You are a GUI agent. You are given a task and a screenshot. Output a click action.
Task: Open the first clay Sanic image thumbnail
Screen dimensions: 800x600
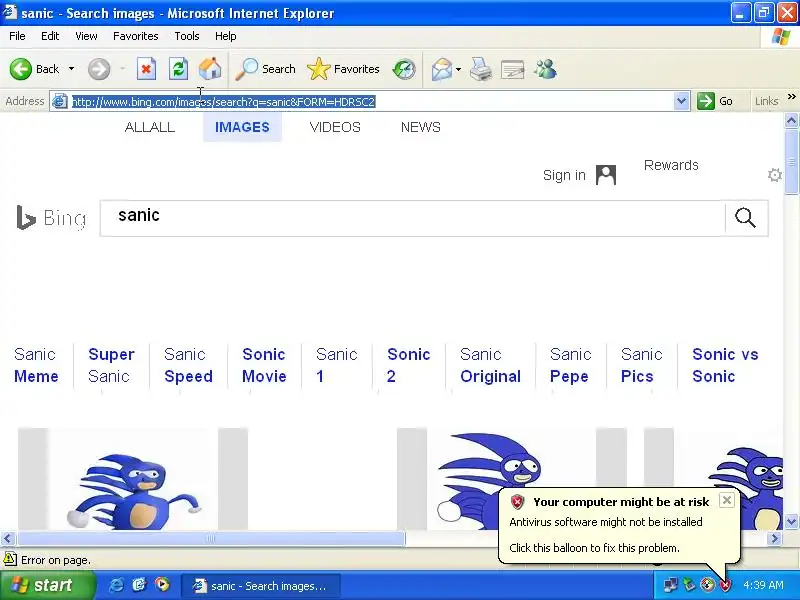133,479
